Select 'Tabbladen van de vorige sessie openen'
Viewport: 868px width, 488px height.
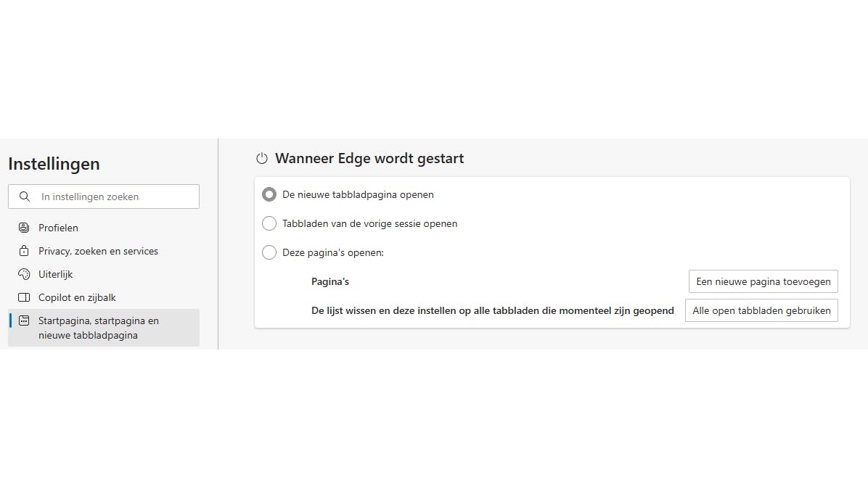click(x=269, y=223)
